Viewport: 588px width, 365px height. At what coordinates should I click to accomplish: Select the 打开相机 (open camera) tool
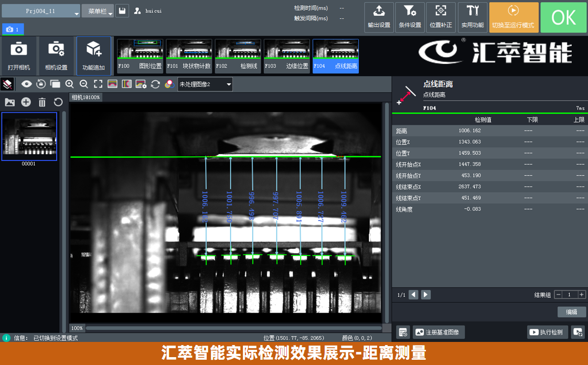coord(19,55)
